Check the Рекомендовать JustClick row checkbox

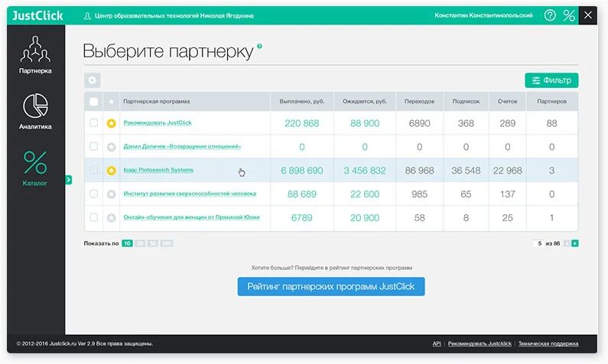(x=93, y=123)
